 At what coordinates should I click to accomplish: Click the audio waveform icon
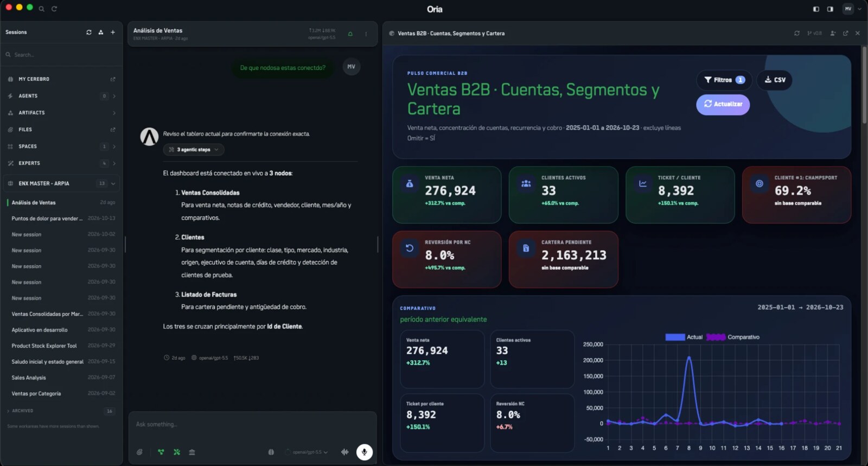click(345, 452)
